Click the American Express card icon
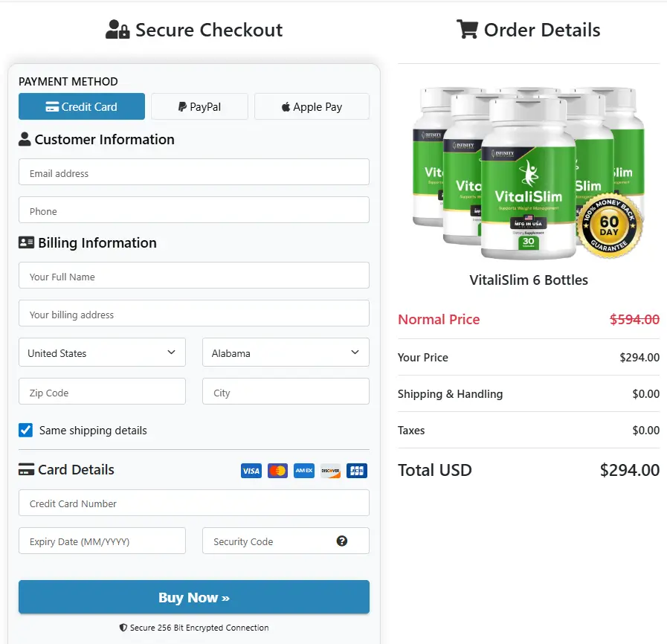The height and width of the screenshot is (644, 667). pos(303,470)
